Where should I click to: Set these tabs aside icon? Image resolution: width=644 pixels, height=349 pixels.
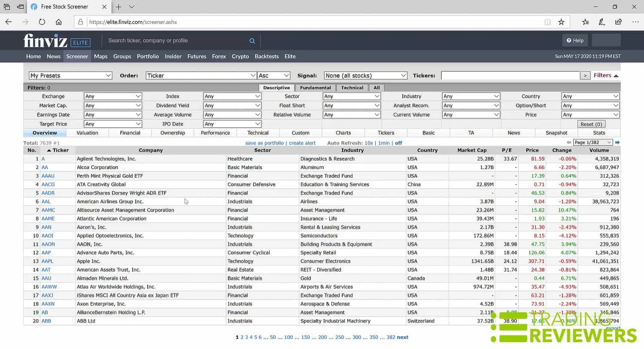point(20,7)
